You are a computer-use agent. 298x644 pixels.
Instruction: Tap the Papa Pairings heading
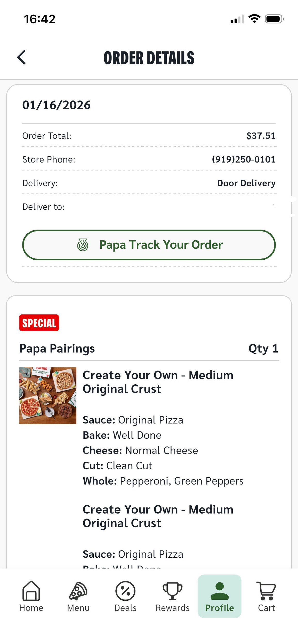[x=57, y=349]
